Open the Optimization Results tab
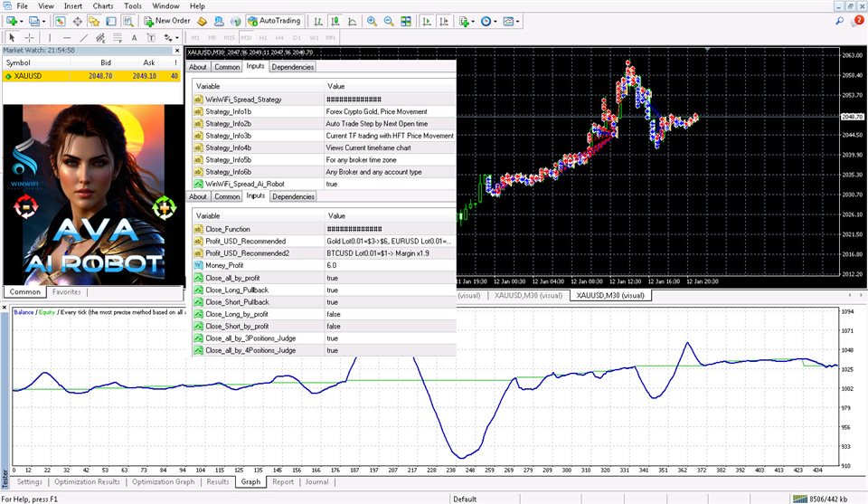The height and width of the screenshot is (504, 868). click(x=87, y=482)
